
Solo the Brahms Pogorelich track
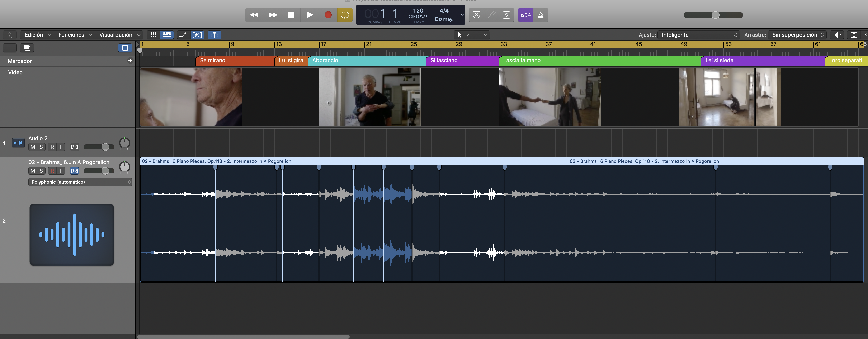click(x=41, y=171)
